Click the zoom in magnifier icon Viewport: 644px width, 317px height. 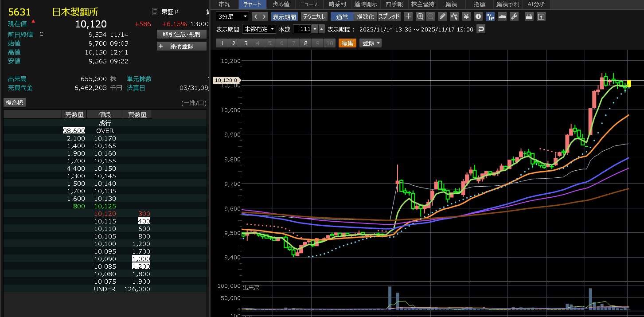coord(420,16)
